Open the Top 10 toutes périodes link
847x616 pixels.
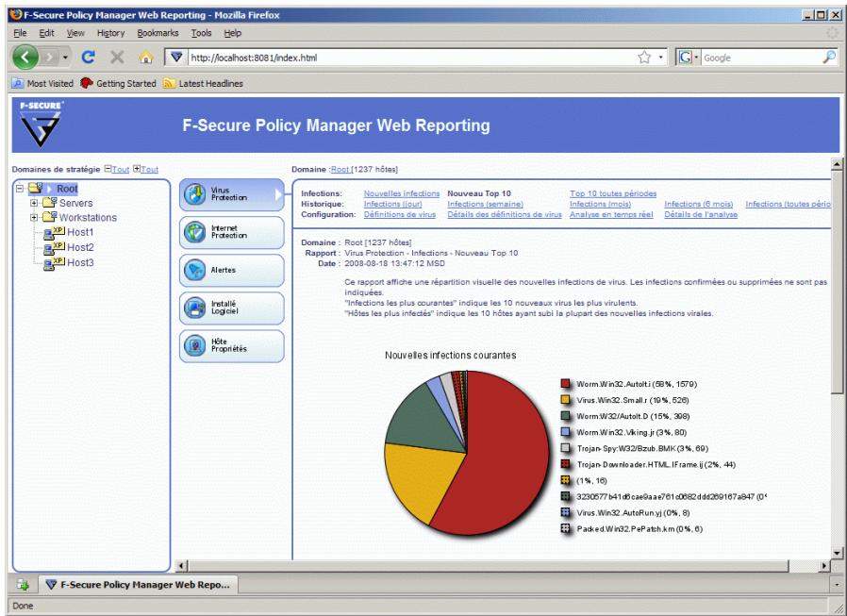[613, 193]
